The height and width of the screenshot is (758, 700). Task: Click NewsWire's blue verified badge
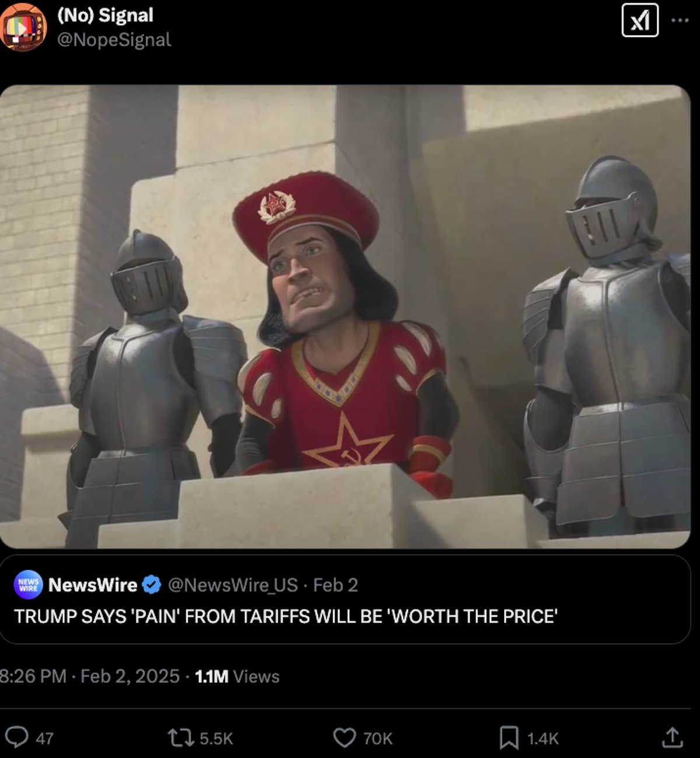click(x=152, y=585)
